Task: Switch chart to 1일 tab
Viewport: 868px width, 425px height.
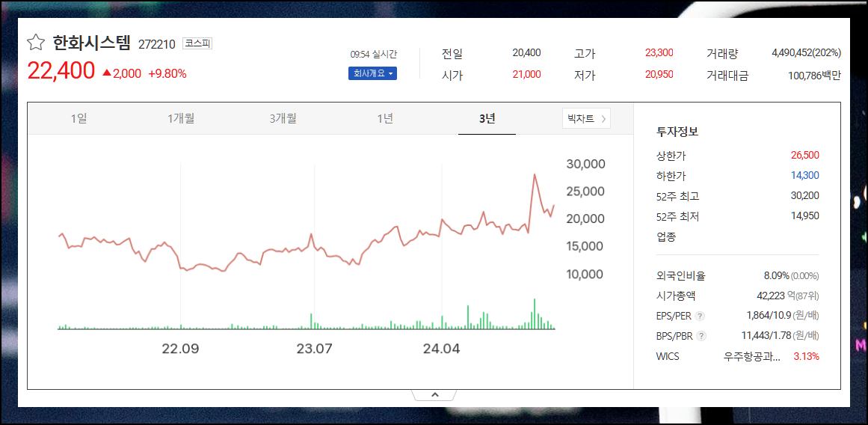Action: point(79,118)
